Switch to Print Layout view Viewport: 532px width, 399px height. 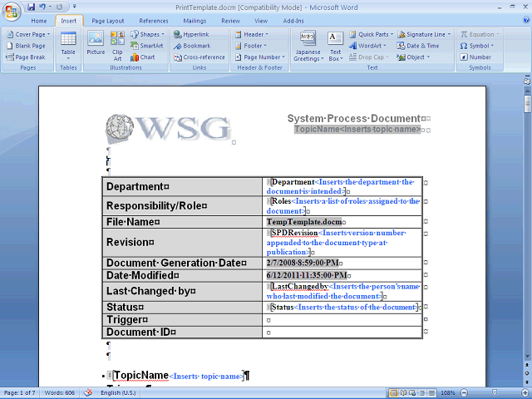pos(394,393)
